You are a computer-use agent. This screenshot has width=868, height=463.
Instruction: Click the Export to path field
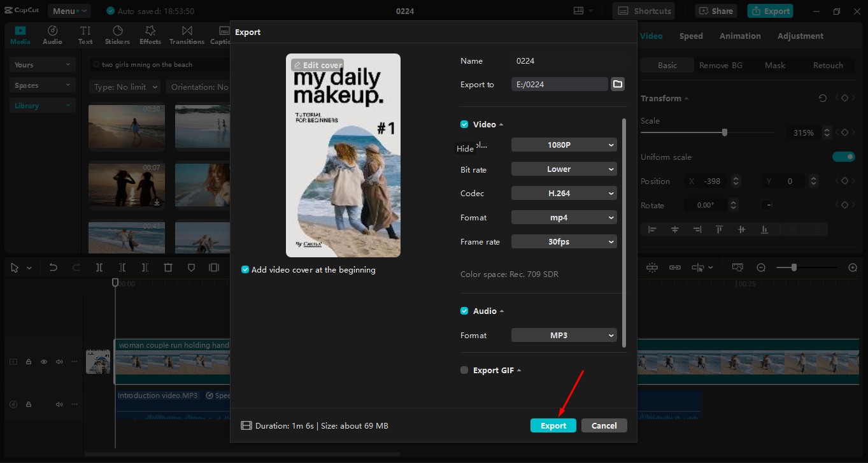pyautogui.click(x=560, y=84)
